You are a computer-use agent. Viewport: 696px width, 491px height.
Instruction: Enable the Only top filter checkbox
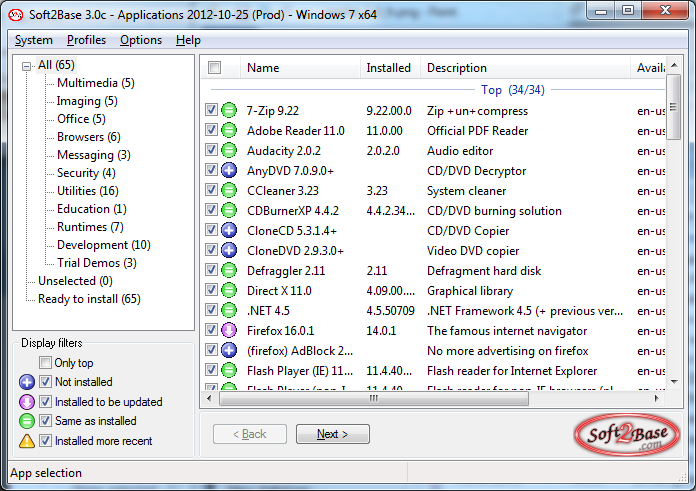coord(45,363)
